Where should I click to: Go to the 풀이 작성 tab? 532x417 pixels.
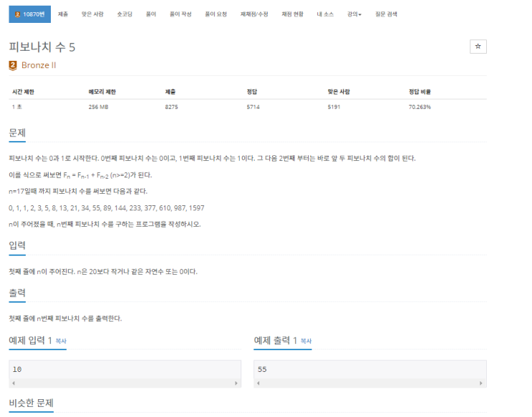tap(180, 14)
